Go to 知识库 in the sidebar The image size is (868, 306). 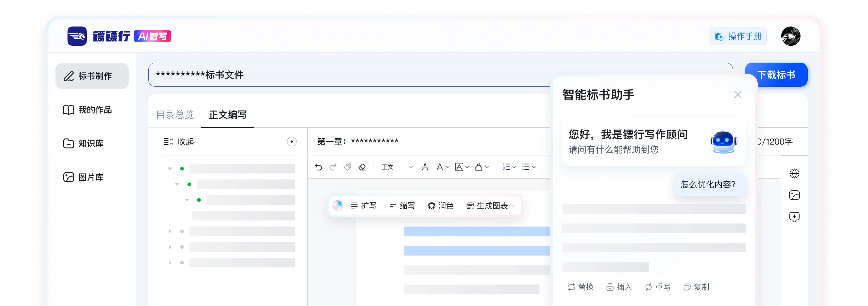pos(83,143)
